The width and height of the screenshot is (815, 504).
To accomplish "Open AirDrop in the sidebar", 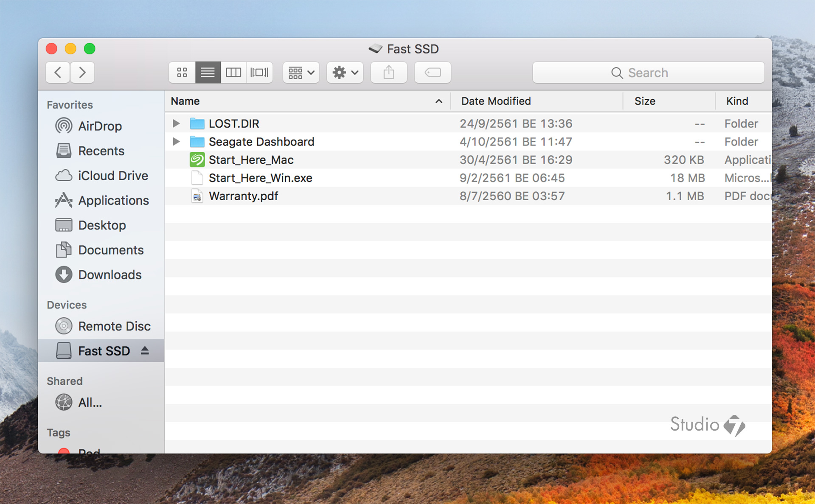I will [100, 126].
